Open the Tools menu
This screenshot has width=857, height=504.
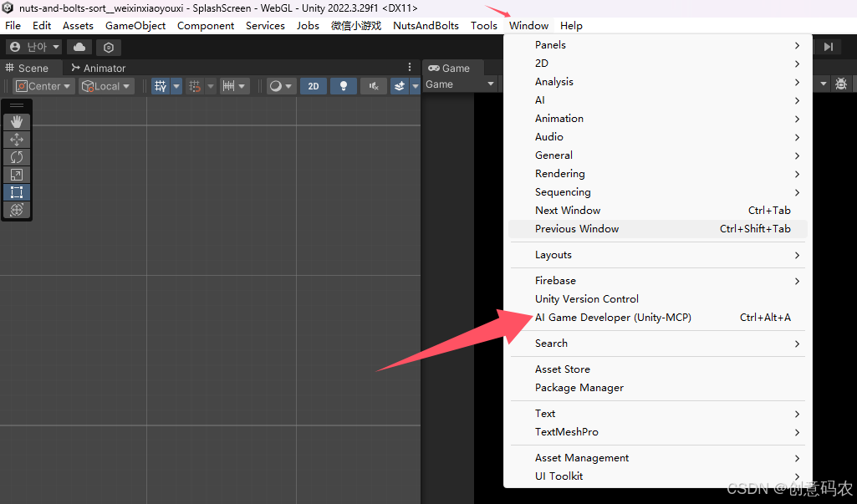(x=484, y=26)
